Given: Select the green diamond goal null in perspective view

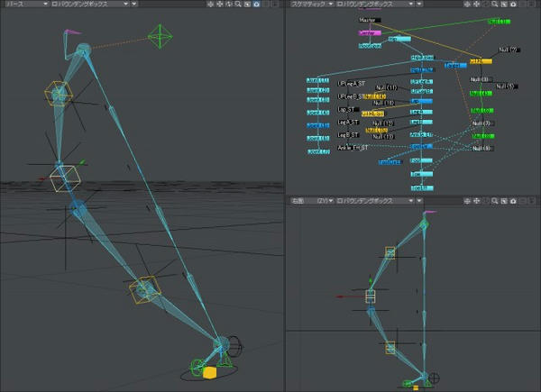Looking at the screenshot, I should (x=160, y=36).
